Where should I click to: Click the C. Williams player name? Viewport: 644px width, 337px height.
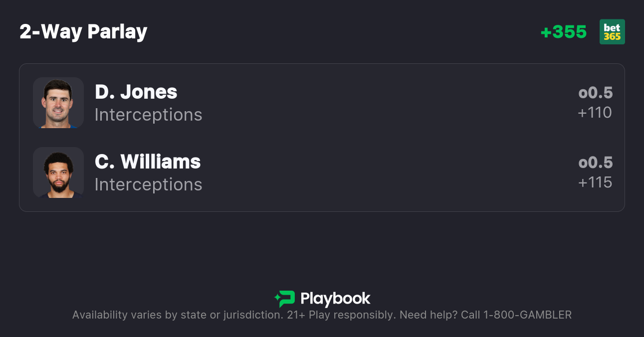pyautogui.click(x=148, y=162)
